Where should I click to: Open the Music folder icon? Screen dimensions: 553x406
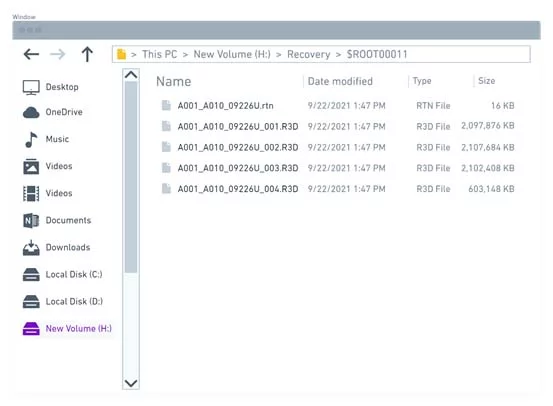31,140
